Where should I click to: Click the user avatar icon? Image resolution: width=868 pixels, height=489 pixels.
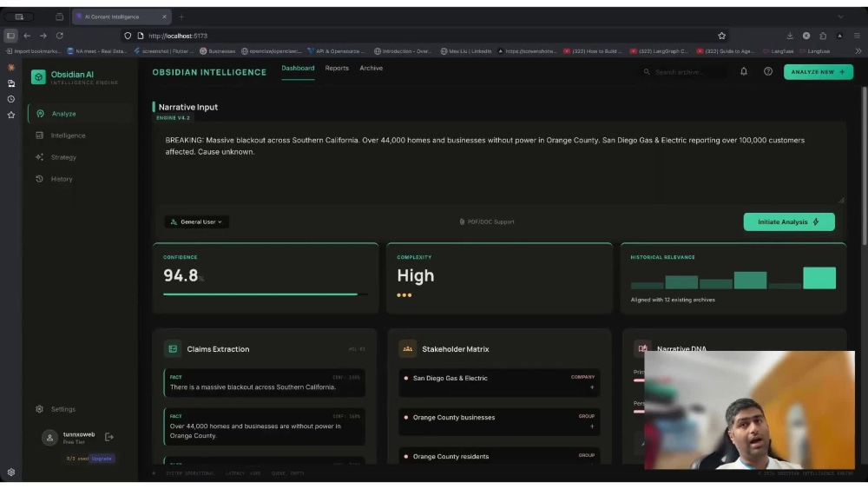[x=49, y=438]
